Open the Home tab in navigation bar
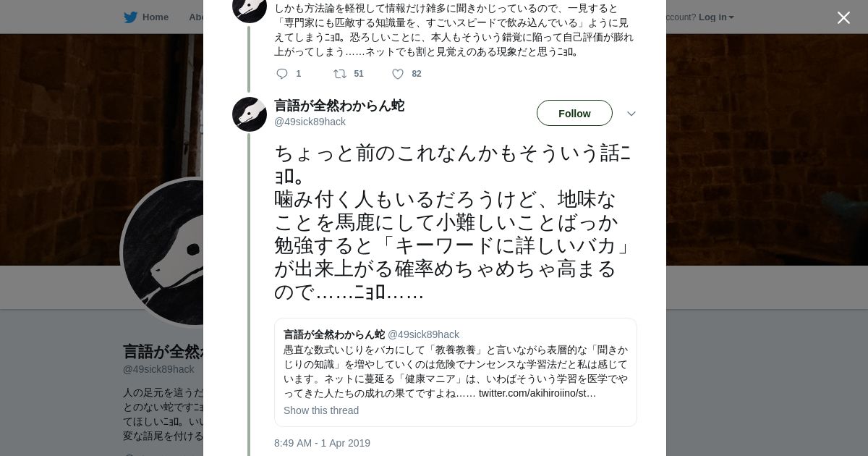The width and height of the screenshot is (868, 456). click(x=155, y=17)
